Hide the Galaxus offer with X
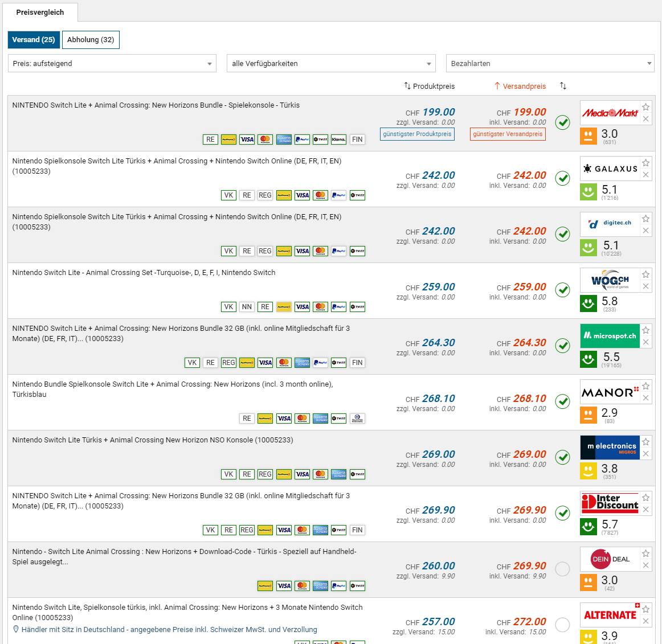Screen dimensions: 662x644 click(x=645, y=175)
